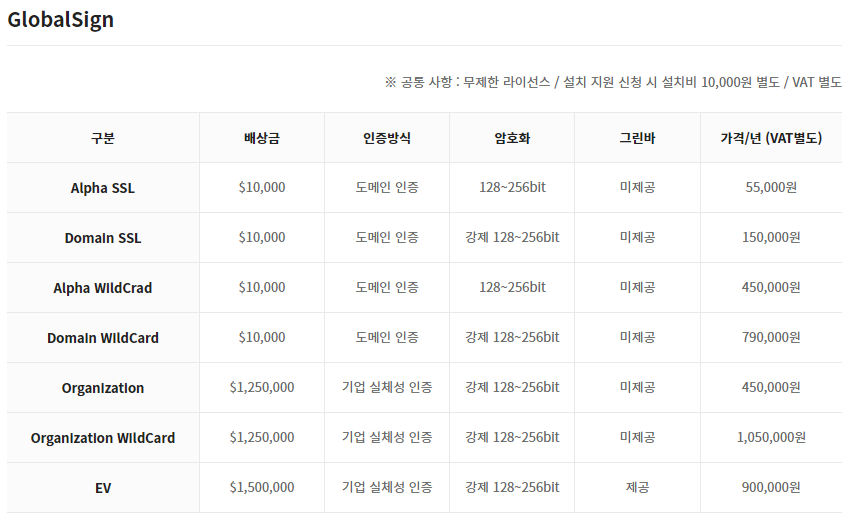Screen dimensions: 849x518
Task: Click the Alpha WildCrad row name
Action: [x=103, y=287]
